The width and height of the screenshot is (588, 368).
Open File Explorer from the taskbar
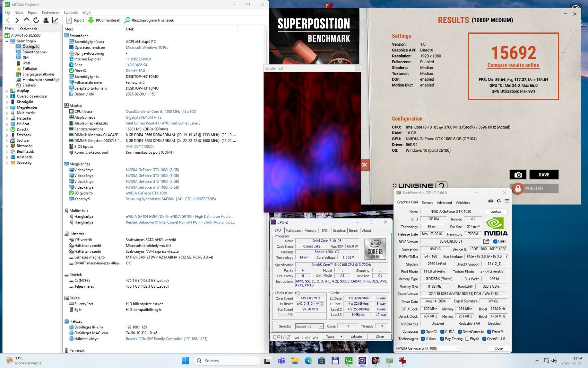coord(295,361)
